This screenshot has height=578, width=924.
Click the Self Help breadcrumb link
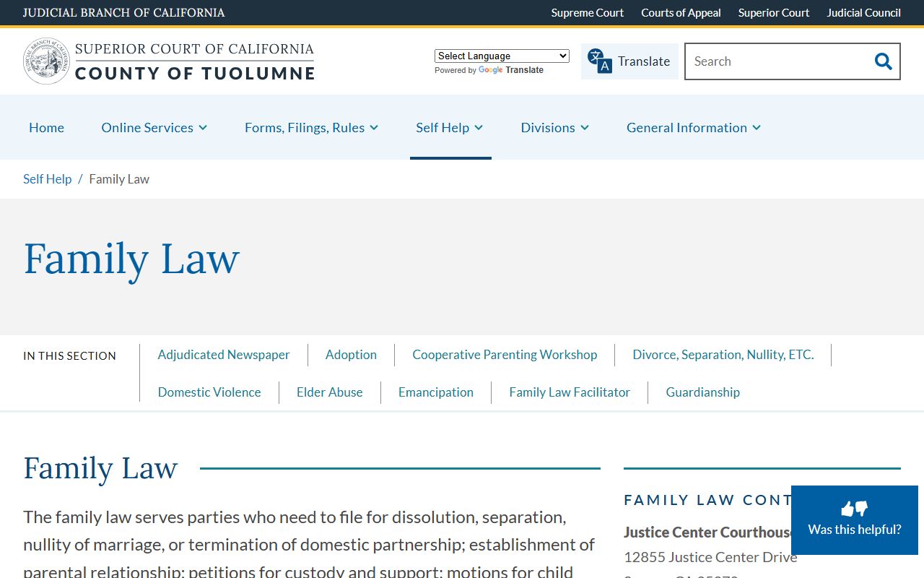(47, 179)
